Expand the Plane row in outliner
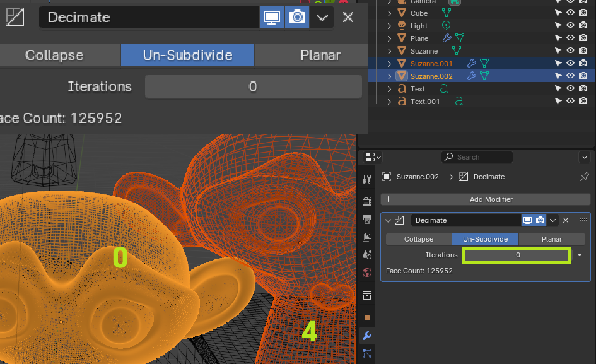This screenshot has width=596, height=364. coord(389,38)
